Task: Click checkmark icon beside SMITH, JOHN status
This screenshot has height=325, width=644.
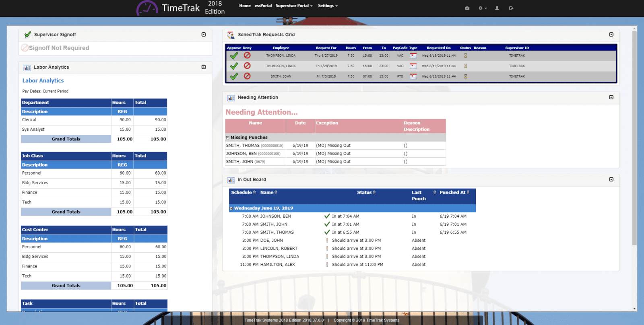Action: (x=327, y=224)
